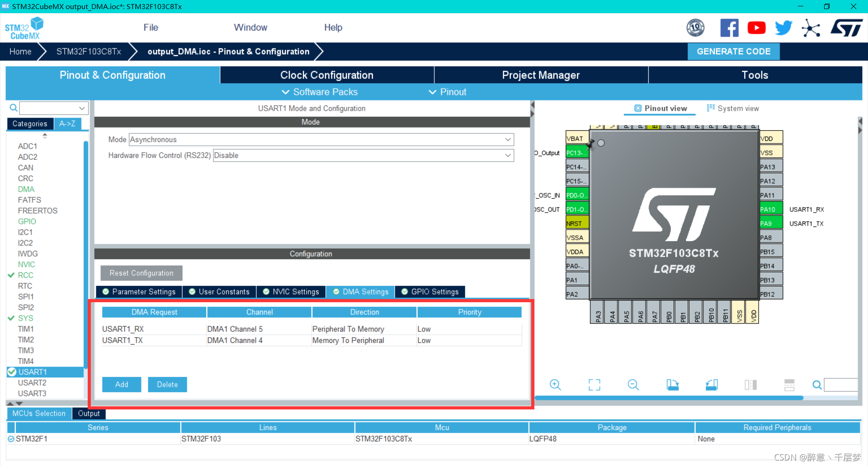
Task: Click the Delete DMA request button
Action: click(167, 385)
